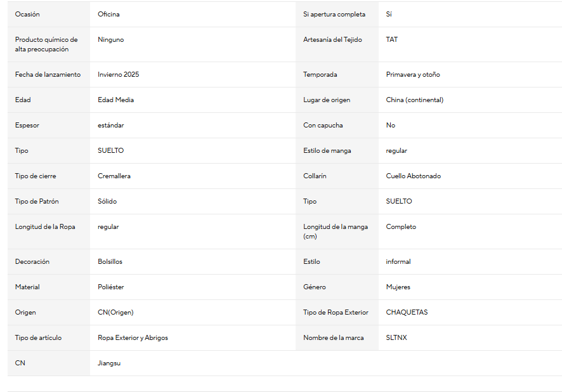Select the 'China (continental)' origin text

[x=415, y=100]
